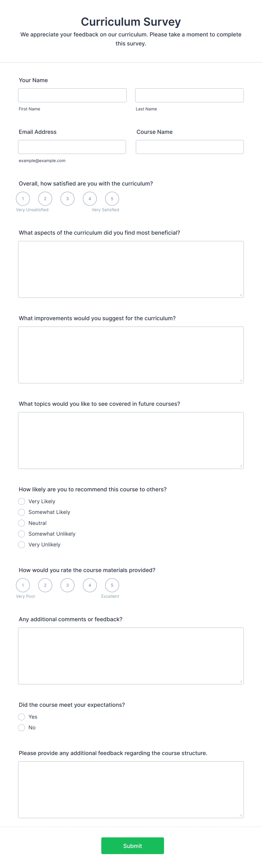The height and width of the screenshot is (868, 262).
Task: Click the Email Address field
Action: 72,147
